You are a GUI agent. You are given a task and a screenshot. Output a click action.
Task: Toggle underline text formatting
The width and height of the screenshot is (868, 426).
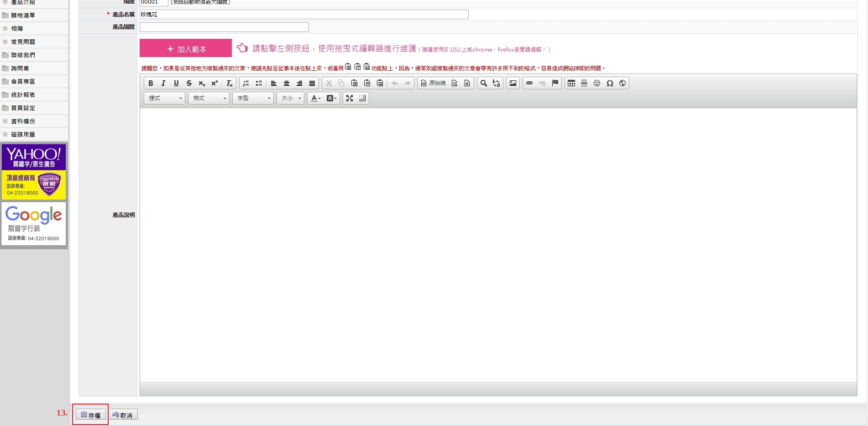click(176, 83)
